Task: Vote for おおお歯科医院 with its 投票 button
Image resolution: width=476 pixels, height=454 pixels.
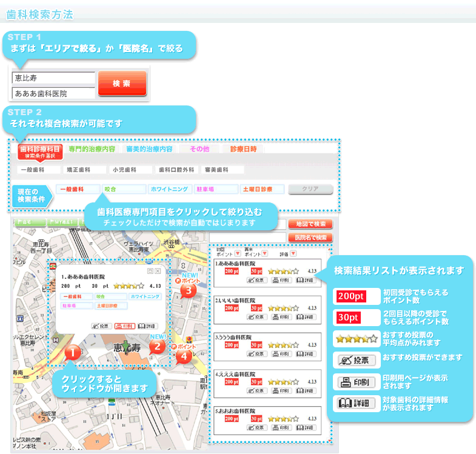Action: click(257, 427)
